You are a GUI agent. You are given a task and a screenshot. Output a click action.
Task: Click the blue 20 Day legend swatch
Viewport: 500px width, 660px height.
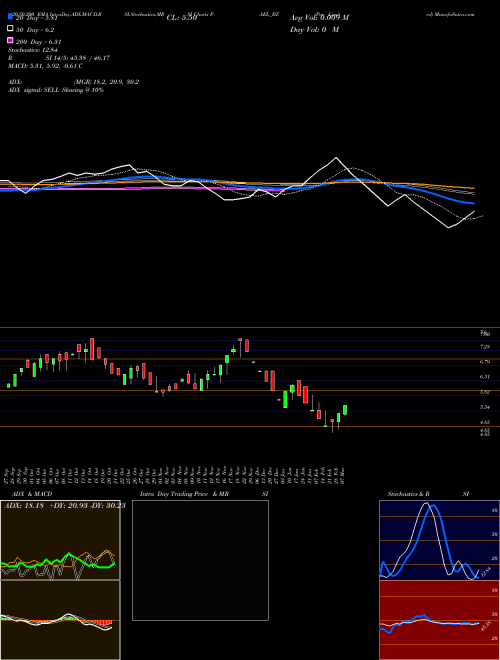coord(10,17)
